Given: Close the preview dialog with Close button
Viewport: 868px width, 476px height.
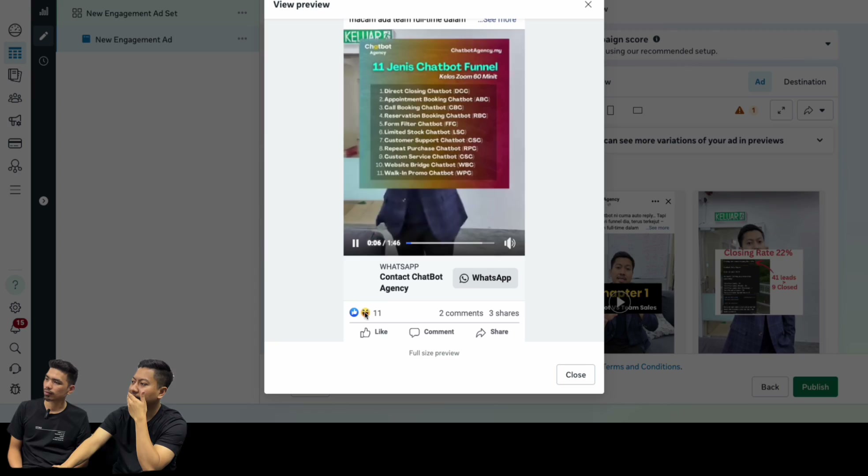Looking at the screenshot, I should (x=576, y=375).
